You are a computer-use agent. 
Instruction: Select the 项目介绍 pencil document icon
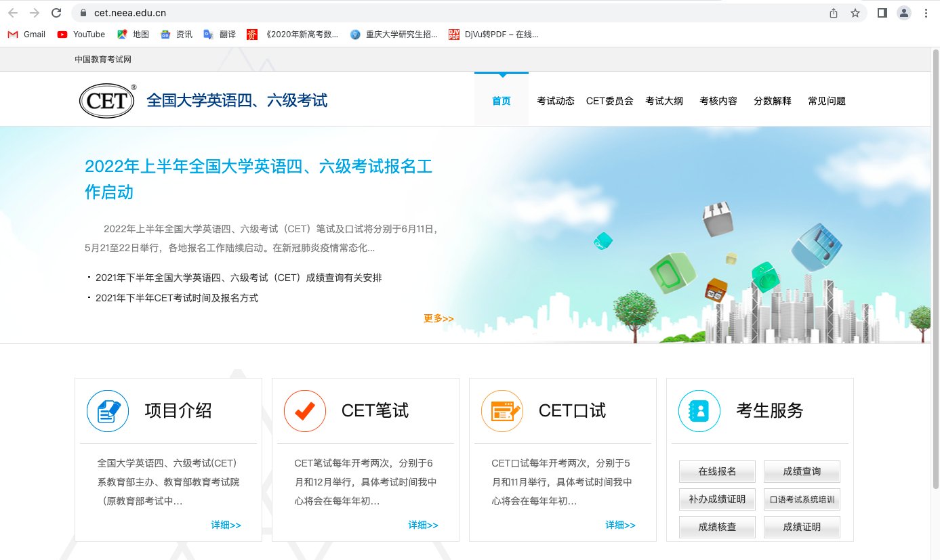tap(107, 410)
